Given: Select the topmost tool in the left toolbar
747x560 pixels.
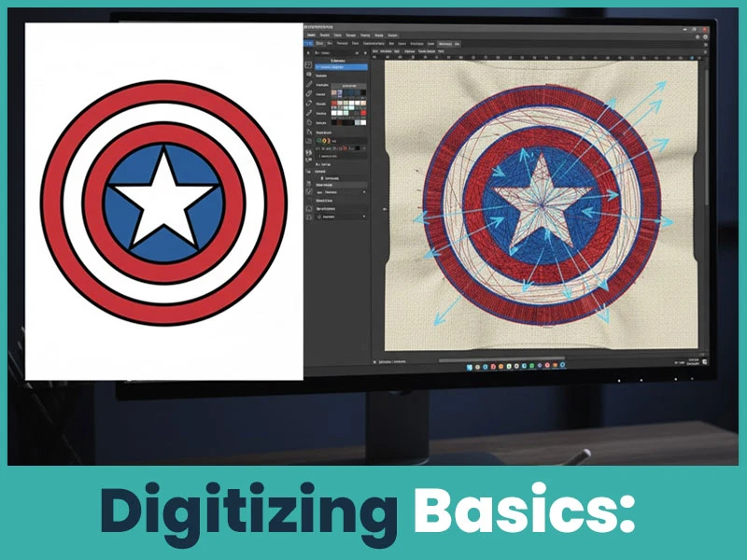Looking at the screenshot, I should tap(309, 63).
